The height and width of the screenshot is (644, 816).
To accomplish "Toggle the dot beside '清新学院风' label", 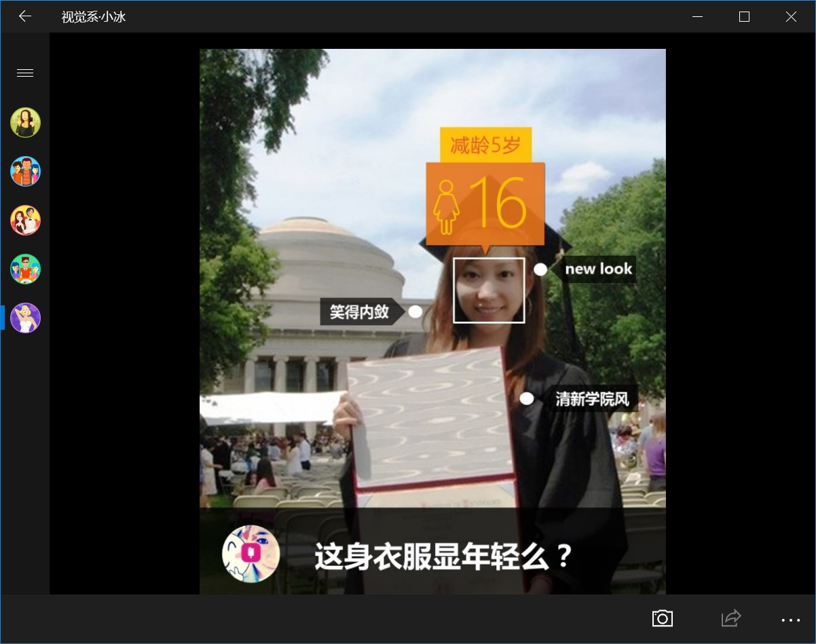I will 527,399.
